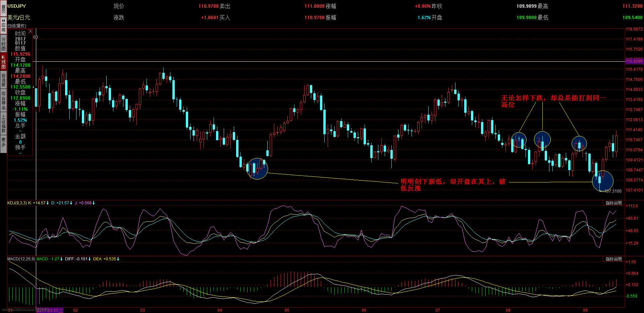Click the MACD -1.27 down arrow
Image resolution: width=644 pixels, height=313 pixels.
pyautogui.click(x=61, y=259)
